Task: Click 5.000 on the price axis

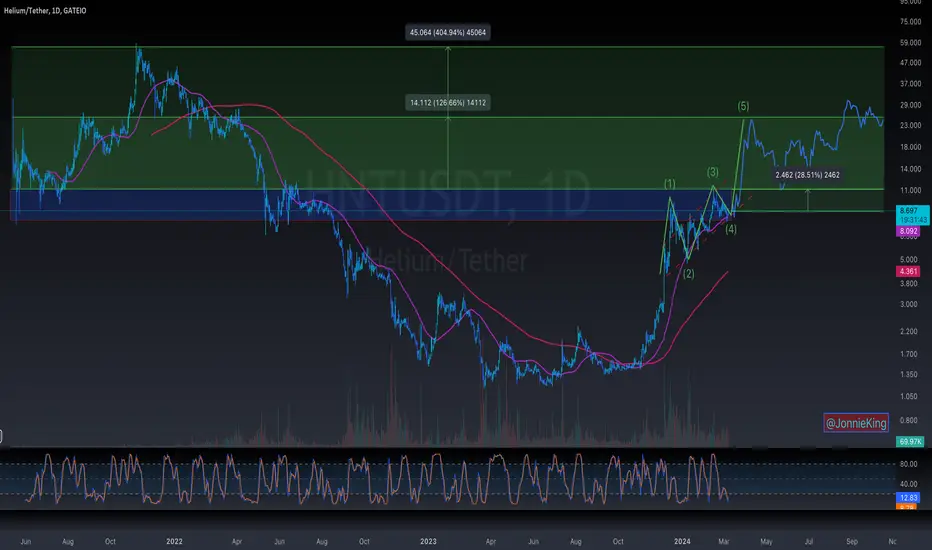Action: point(908,260)
